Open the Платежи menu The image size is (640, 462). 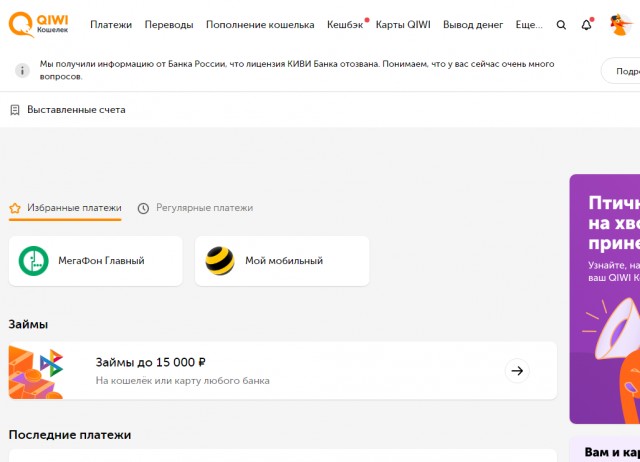pos(111,25)
